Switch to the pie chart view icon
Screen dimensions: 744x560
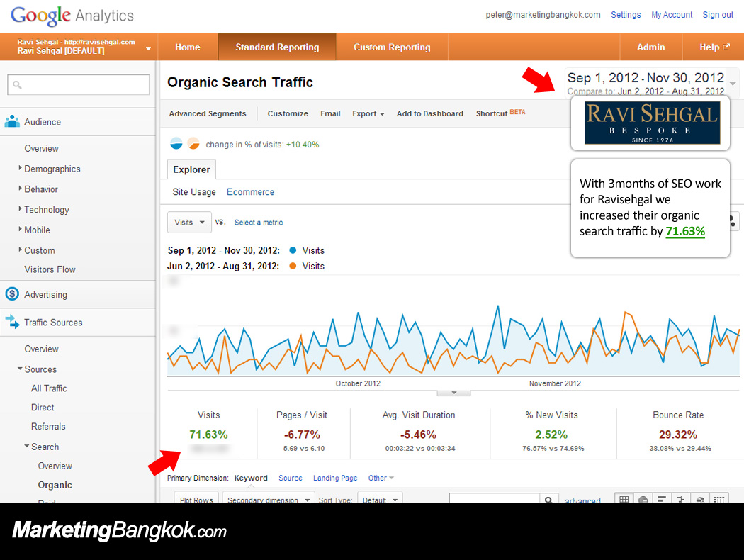click(x=643, y=499)
